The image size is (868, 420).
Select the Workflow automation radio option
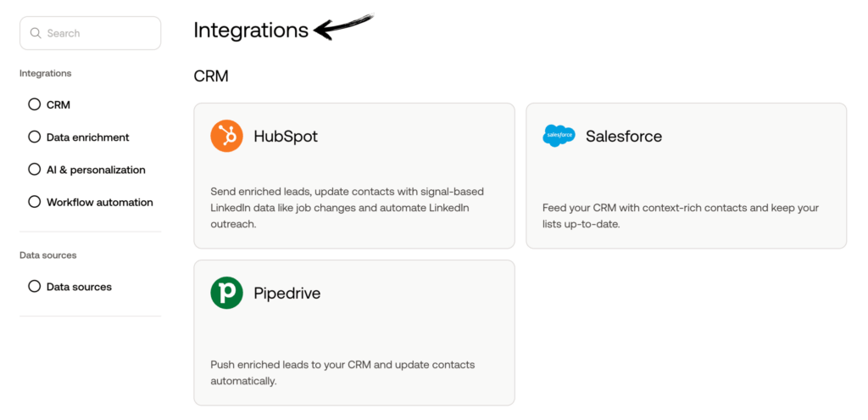pos(35,202)
